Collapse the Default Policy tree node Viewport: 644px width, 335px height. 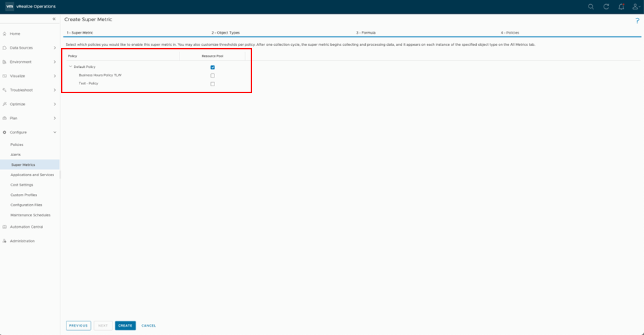coord(71,66)
